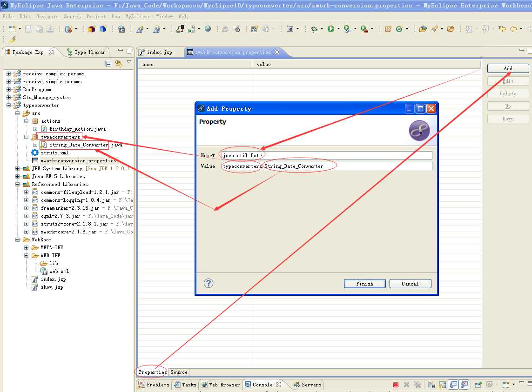Click Collapse All icon in Package Explorer

108,64
